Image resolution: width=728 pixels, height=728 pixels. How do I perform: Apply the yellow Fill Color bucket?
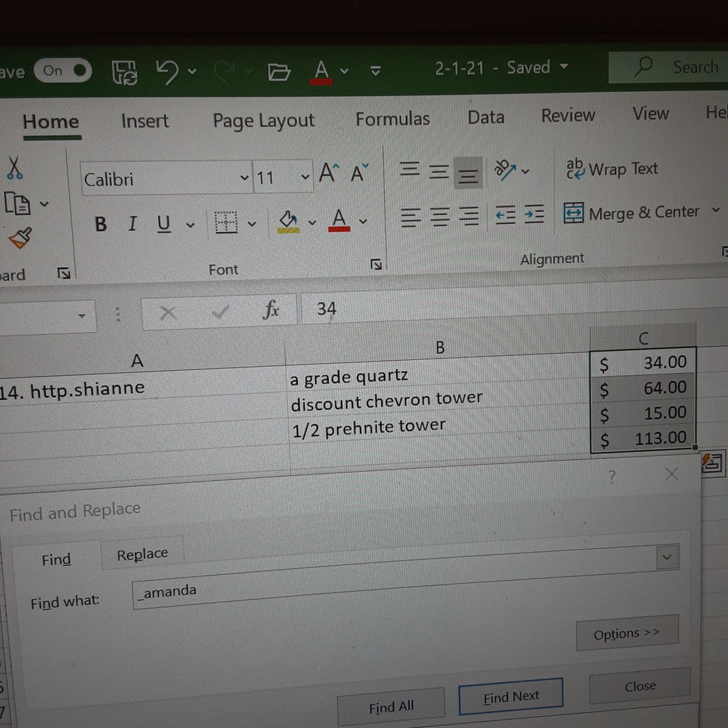[x=288, y=221]
